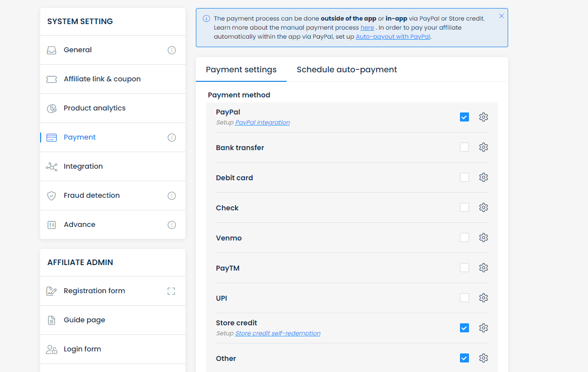The image size is (588, 372).
Task: Click info icon next to General
Action: (172, 50)
